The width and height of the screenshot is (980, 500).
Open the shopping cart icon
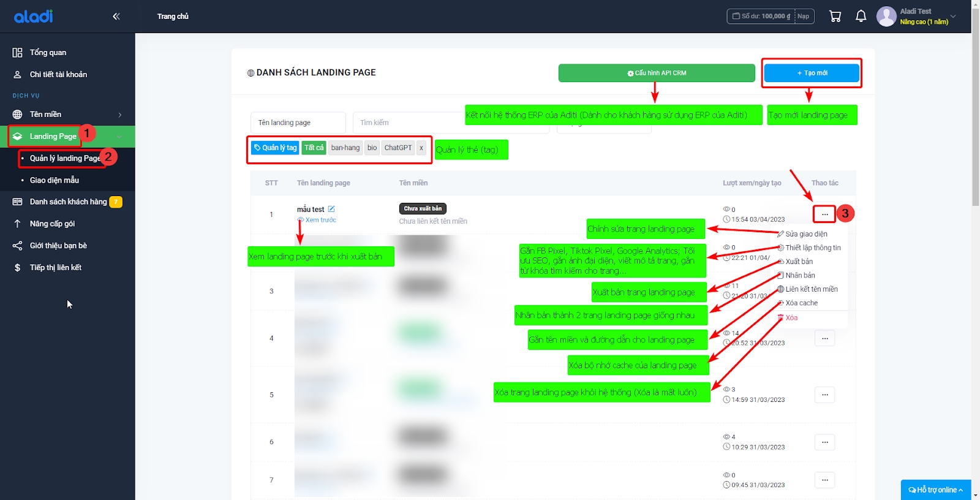click(835, 17)
